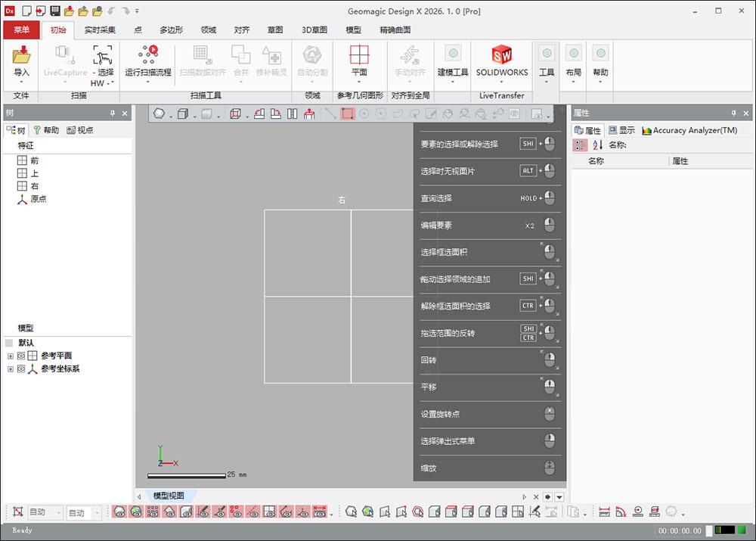The height and width of the screenshot is (541, 756).
Task: Click the 00:00:00.00 timer in status bar
Action: (680, 530)
